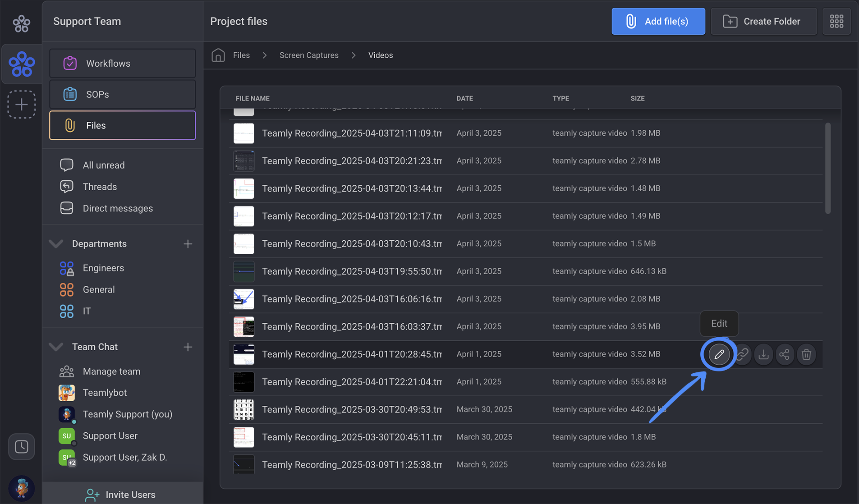Navigate to Files breadcrumb
The width and height of the screenshot is (859, 504).
[x=241, y=55]
